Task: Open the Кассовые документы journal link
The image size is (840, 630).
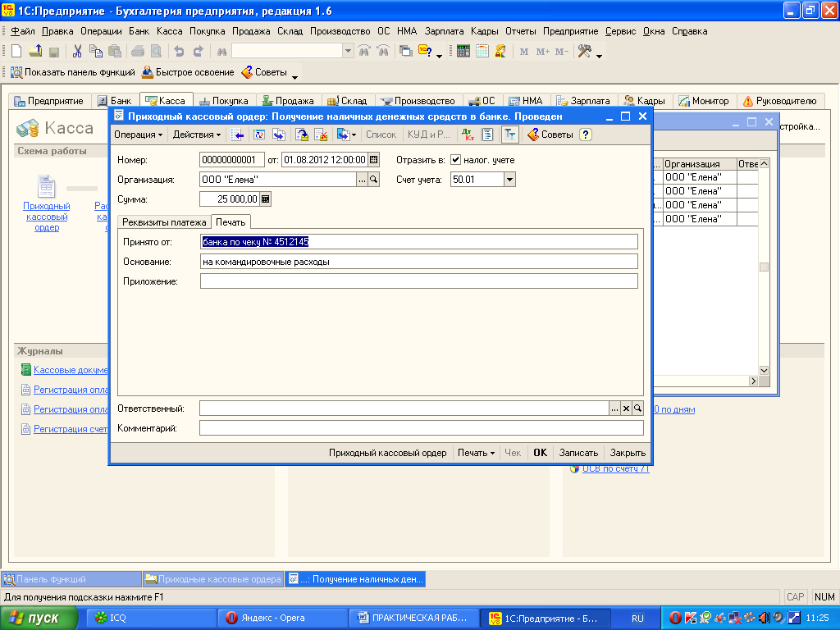Action: tap(71, 370)
